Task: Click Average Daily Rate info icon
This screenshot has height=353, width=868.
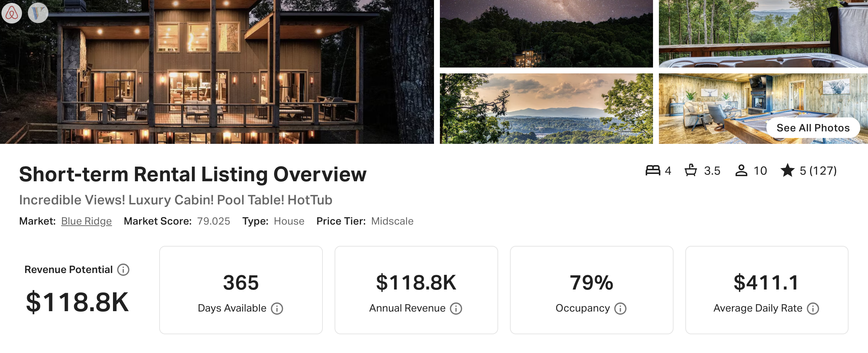Action: click(x=813, y=309)
